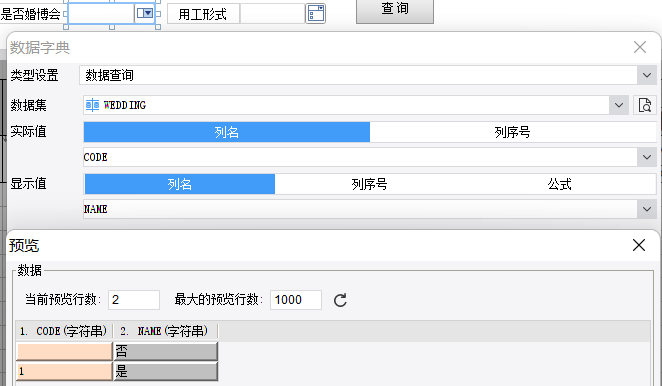Screen dimensions: 662x386
Task: Open date picker beside 用工形式 field
Action: coord(315,14)
